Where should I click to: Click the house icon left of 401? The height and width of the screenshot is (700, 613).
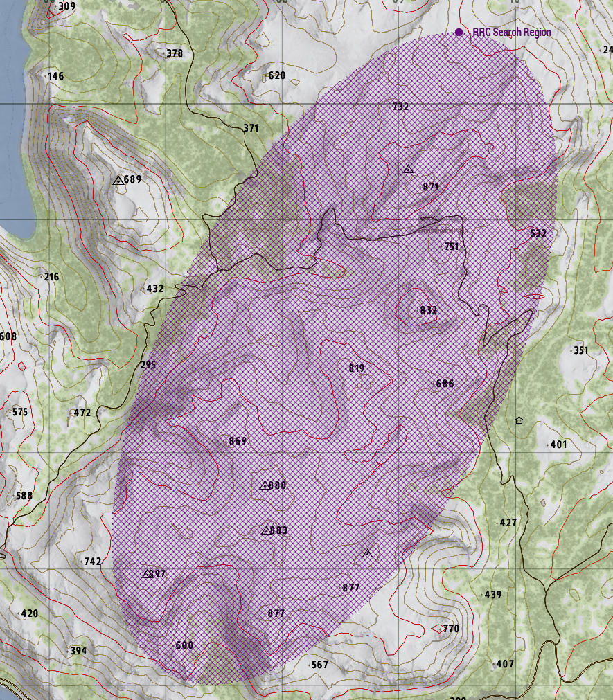pos(519,420)
